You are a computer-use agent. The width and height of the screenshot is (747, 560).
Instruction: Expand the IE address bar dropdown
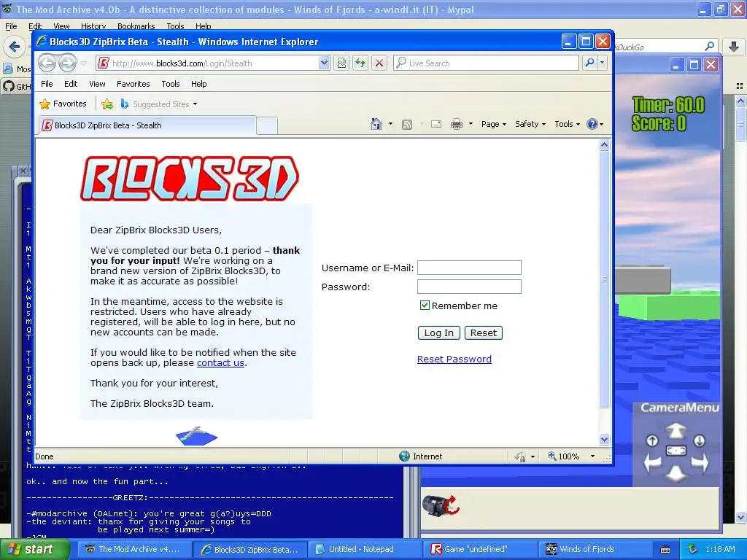[x=324, y=63]
